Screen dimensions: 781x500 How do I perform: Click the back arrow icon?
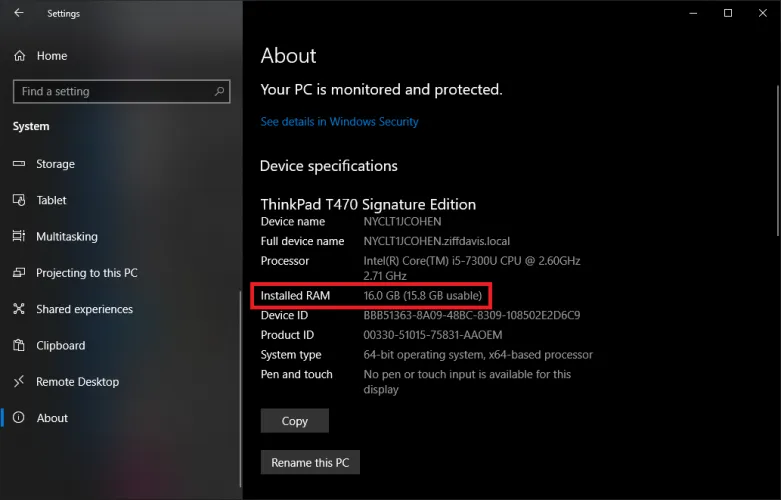[x=20, y=13]
